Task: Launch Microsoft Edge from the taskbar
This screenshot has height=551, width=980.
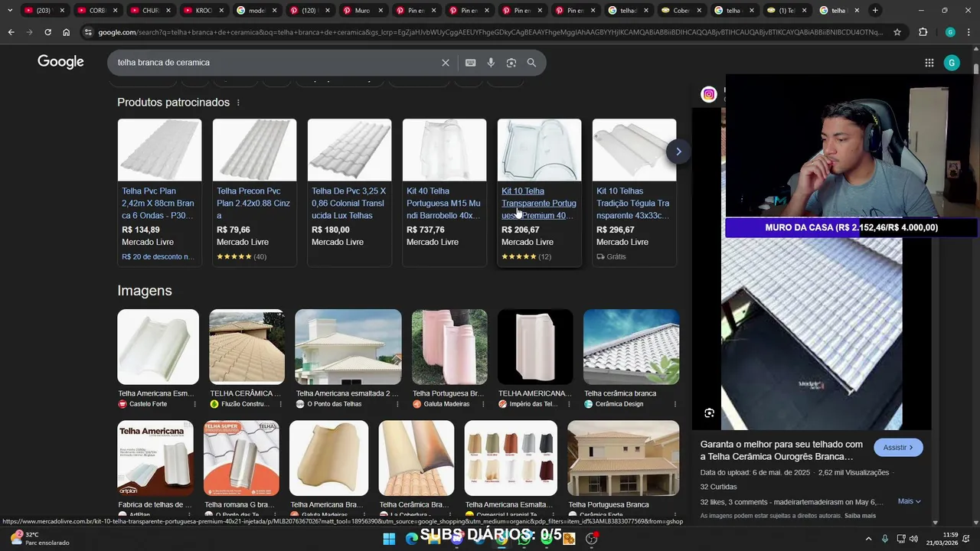Action: coord(411,539)
